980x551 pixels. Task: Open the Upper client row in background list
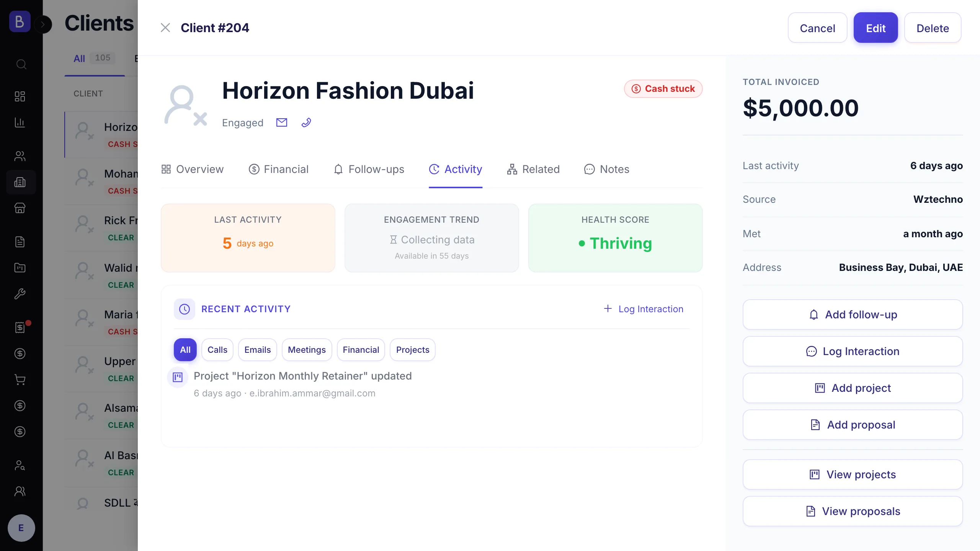coord(101,369)
